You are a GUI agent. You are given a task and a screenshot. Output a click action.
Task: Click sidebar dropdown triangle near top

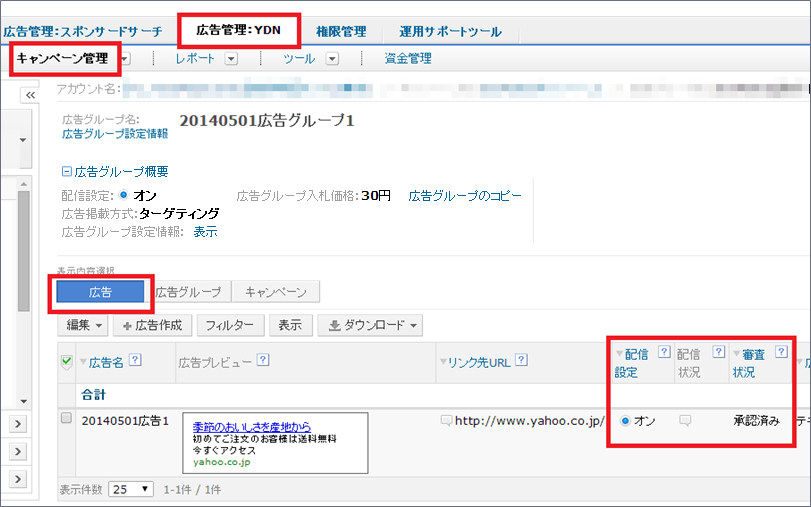point(23,140)
